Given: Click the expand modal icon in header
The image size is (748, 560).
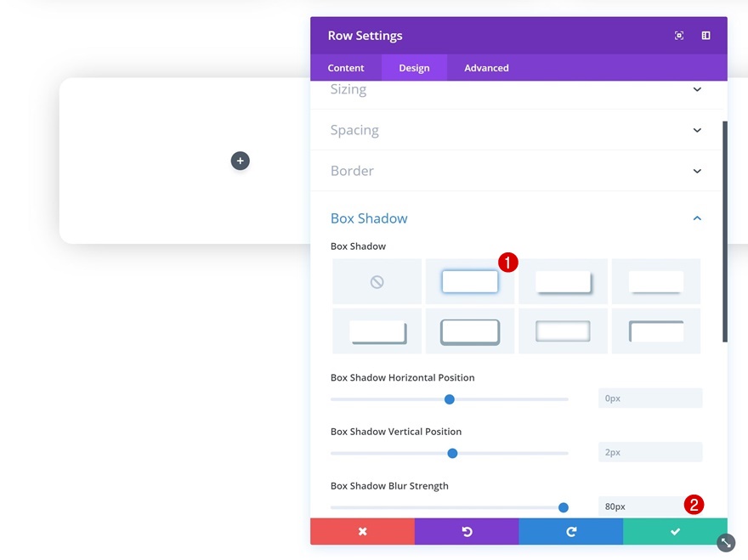Looking at the screenshot, I should tap(678, 35).
